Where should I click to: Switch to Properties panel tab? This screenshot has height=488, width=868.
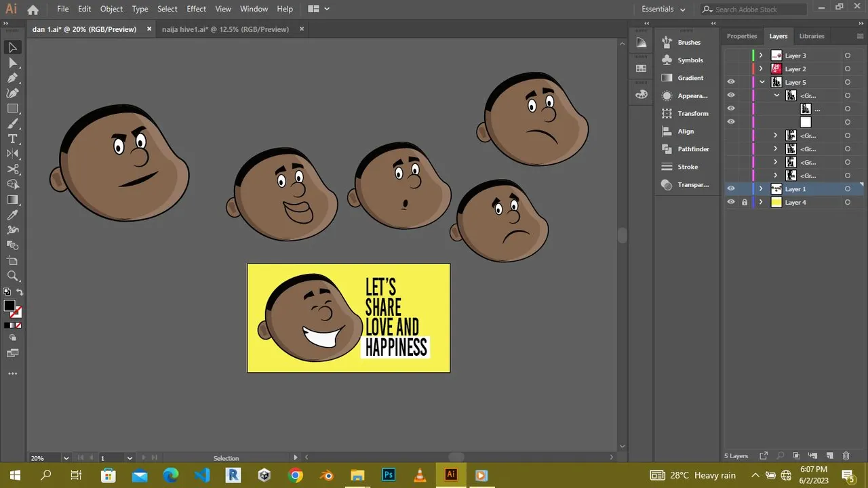tap(742, 36)
